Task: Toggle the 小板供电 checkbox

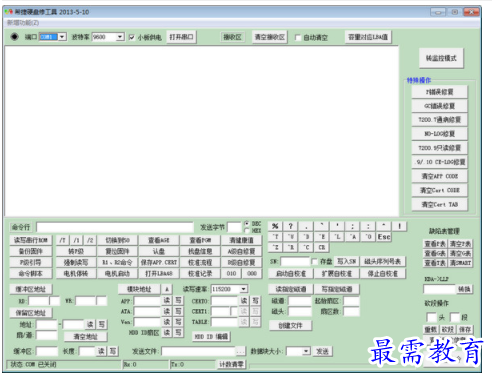Action: tap(132, 37)
